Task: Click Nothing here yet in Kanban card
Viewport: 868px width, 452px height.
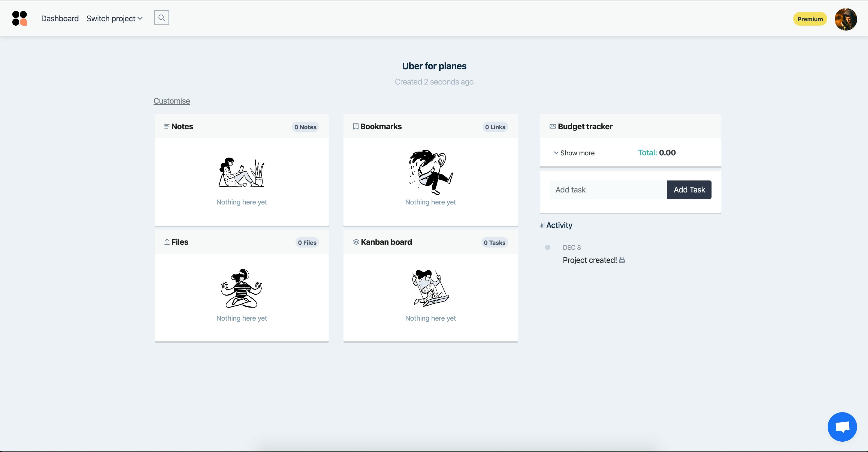Action: tap(430, 318)
